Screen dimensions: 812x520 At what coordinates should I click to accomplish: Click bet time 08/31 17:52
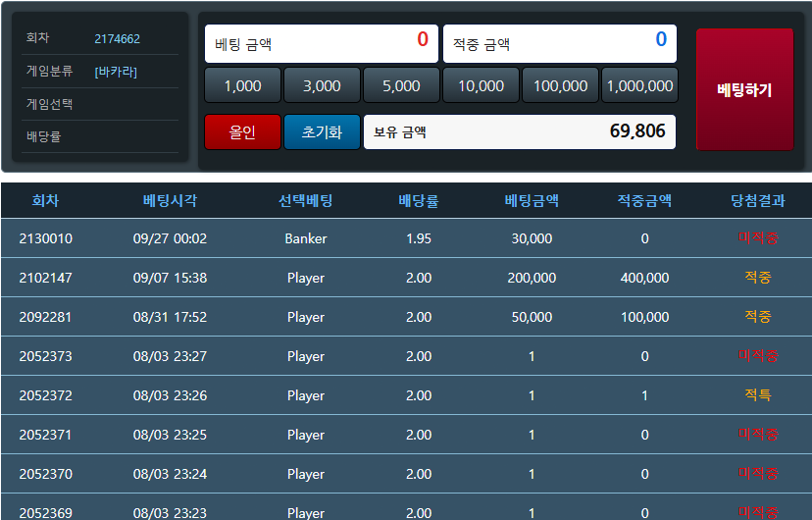170,317
